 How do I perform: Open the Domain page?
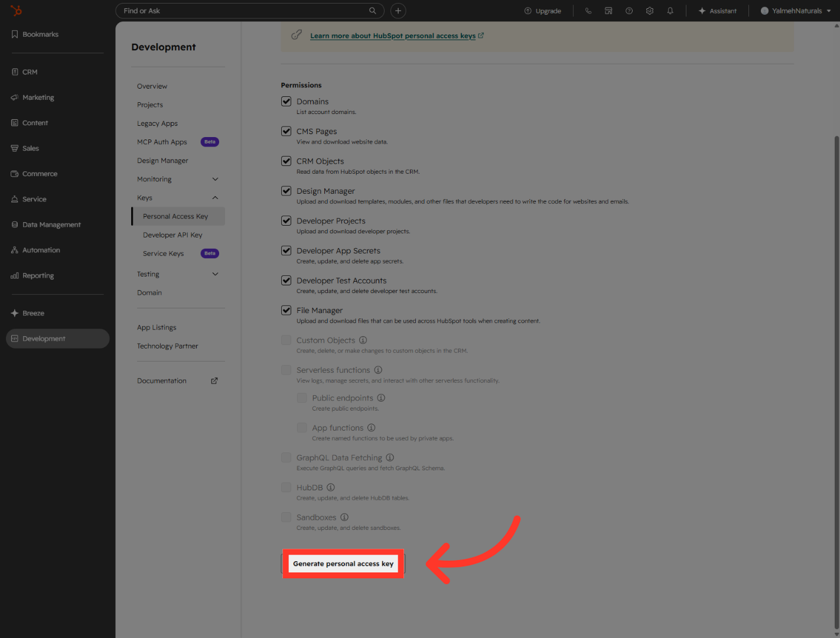coord(149,292)
